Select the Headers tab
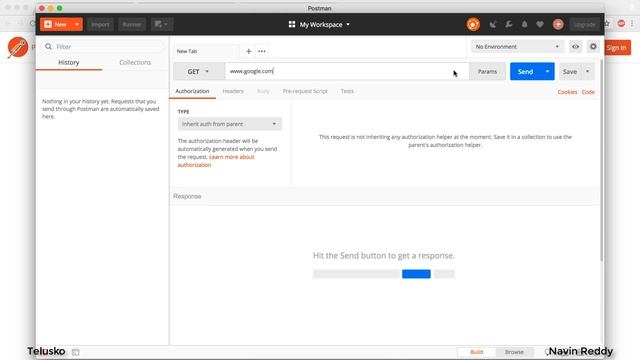 (233, 91)
